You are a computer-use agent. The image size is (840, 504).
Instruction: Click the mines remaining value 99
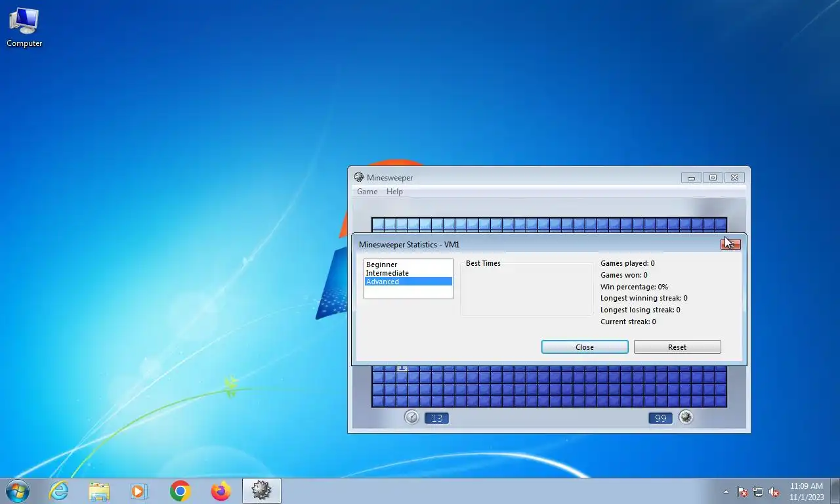tap(661, 418)
